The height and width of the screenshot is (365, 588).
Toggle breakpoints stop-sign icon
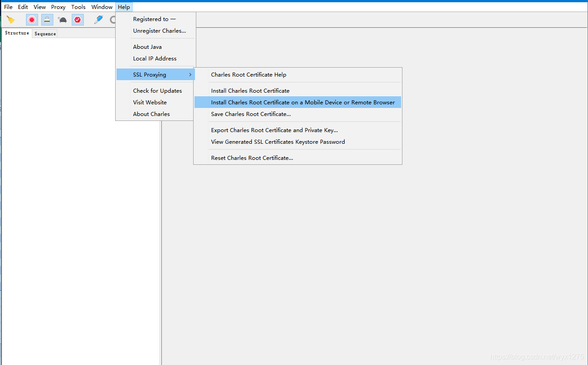point(78,20)
